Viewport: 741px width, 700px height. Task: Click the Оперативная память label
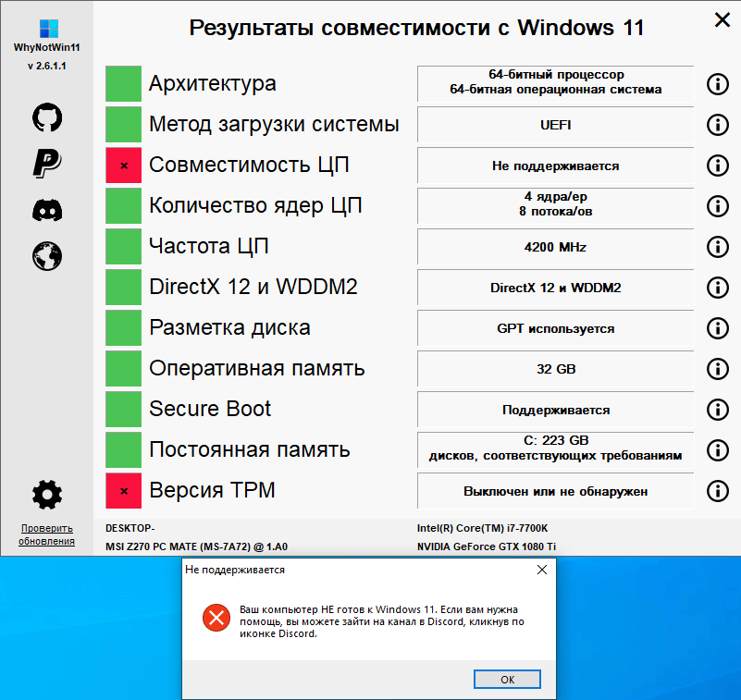click(257, 368)
